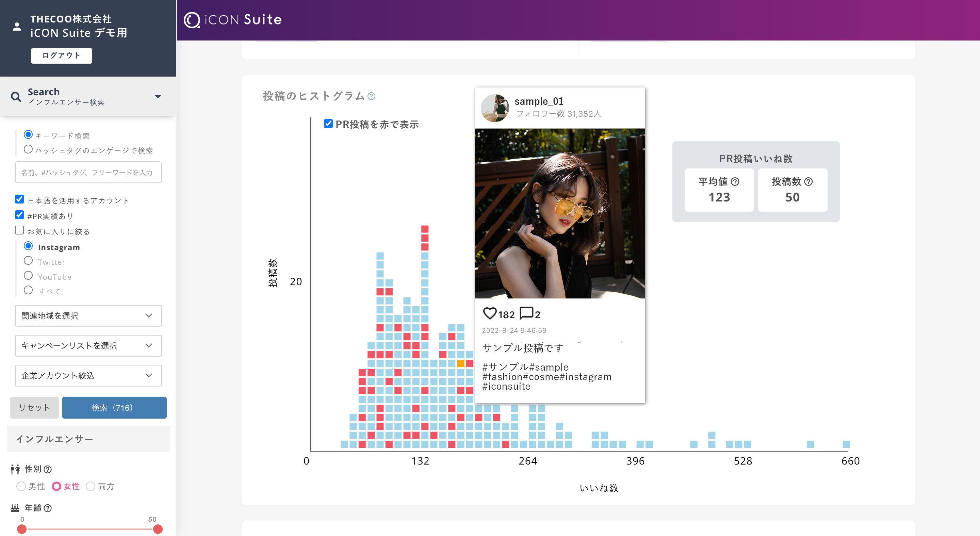The image size is (980, 536).
Task: Click the help icon next to 平均値
Action: tap(735, 182)
